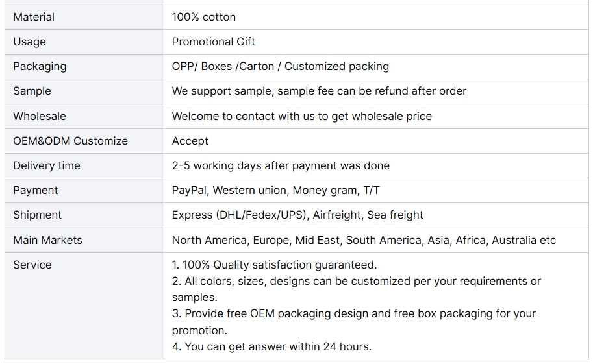Click the Shipment row label

(x=37, y=215)
